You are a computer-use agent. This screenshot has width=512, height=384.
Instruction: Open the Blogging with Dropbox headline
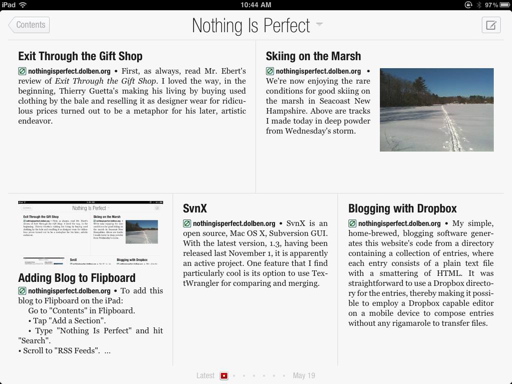pos(402,209)
